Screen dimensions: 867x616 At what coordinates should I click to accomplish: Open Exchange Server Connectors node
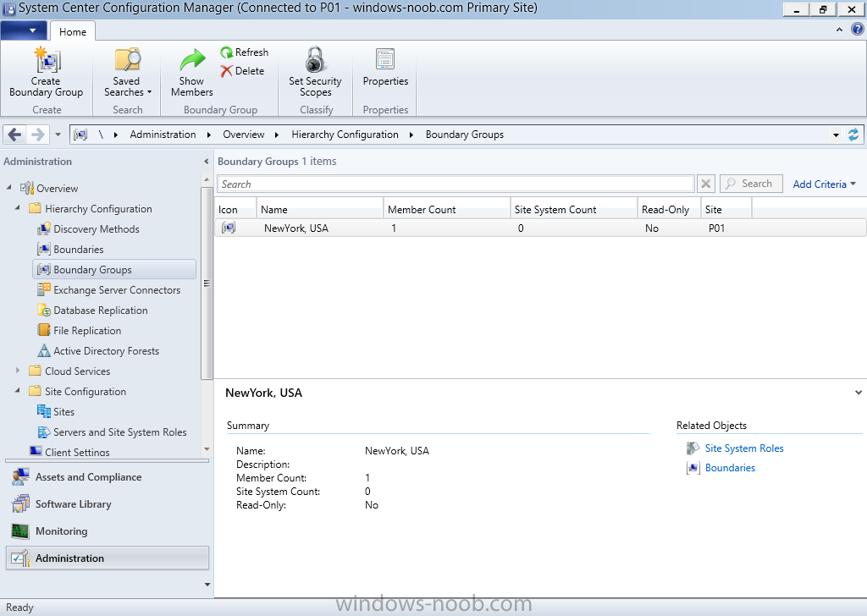(x=117, y=290)
